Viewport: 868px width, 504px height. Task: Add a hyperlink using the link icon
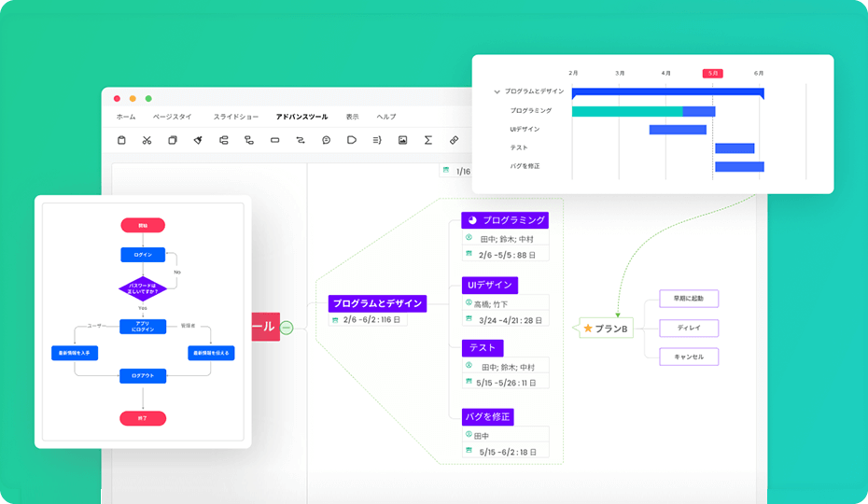[454, 140]
